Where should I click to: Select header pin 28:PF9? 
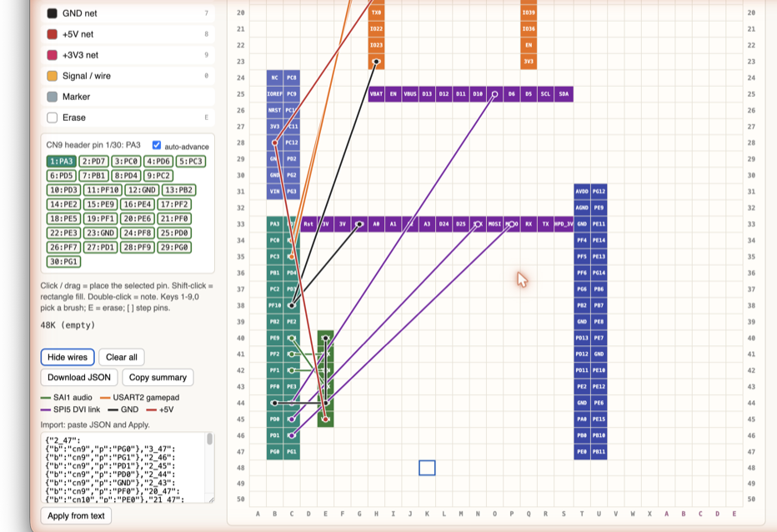(x=138, y=248)
